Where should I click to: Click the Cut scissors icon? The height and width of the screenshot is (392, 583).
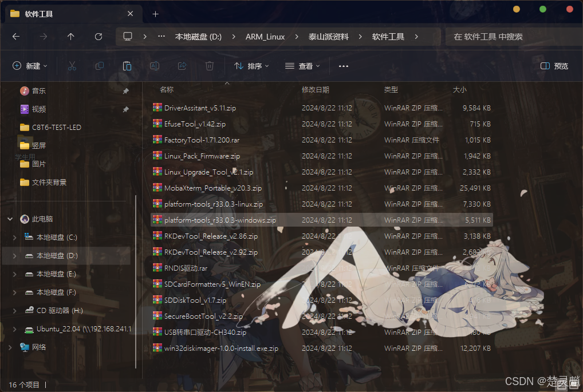(72, 66)
